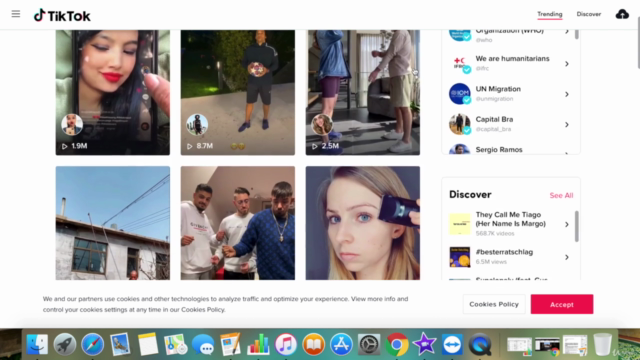Open Messages in the dock
The image size is (640, 360).
click(x=203, y=345)
